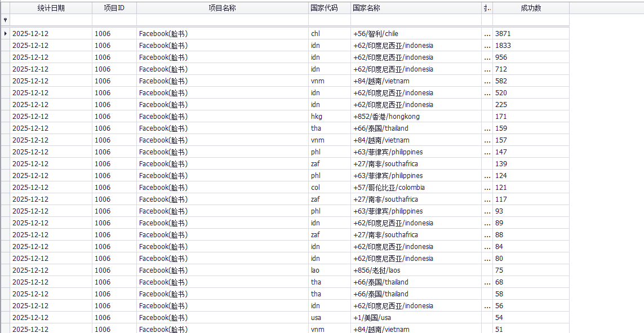This screenshot has width=644, height=333.
Task: Select the success count 84 cell
Action: point(531,246)
